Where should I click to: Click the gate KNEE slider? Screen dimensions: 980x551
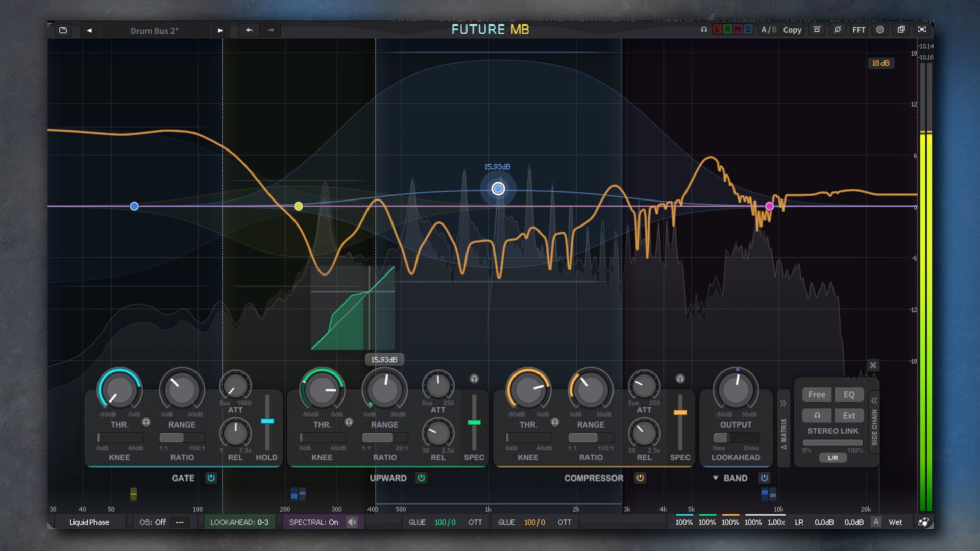(x=119, y=438)
